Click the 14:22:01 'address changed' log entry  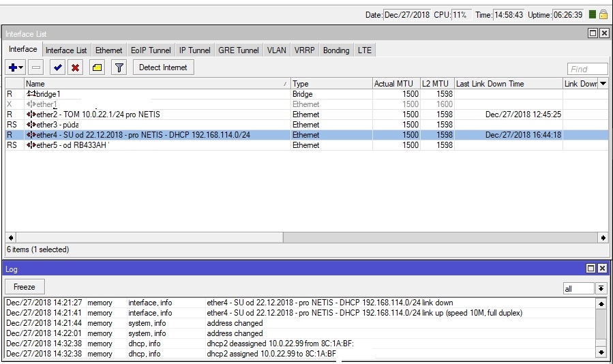point(300,333)
